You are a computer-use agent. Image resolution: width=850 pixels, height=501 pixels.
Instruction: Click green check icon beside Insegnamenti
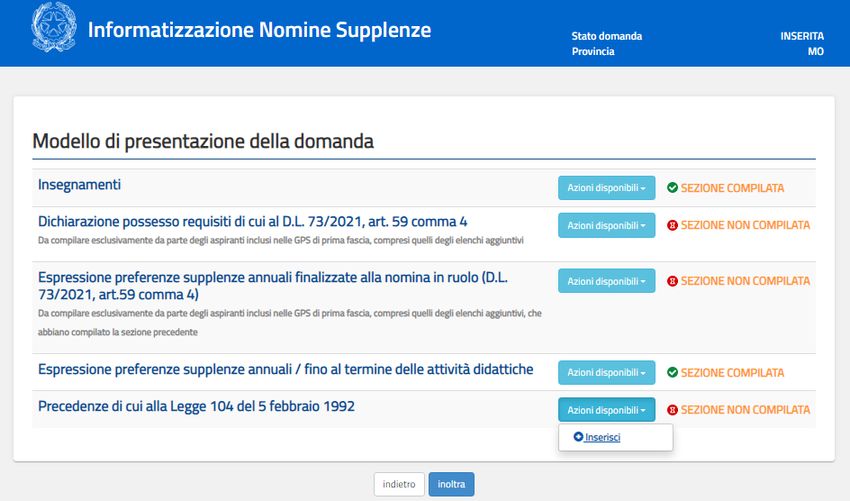(672, 188)
